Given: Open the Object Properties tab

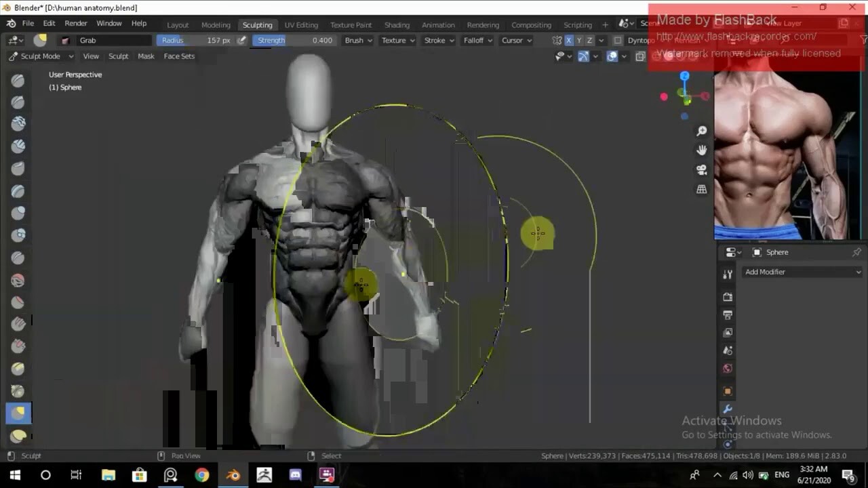Looking at the screenshot, I should tap(727, 391).
